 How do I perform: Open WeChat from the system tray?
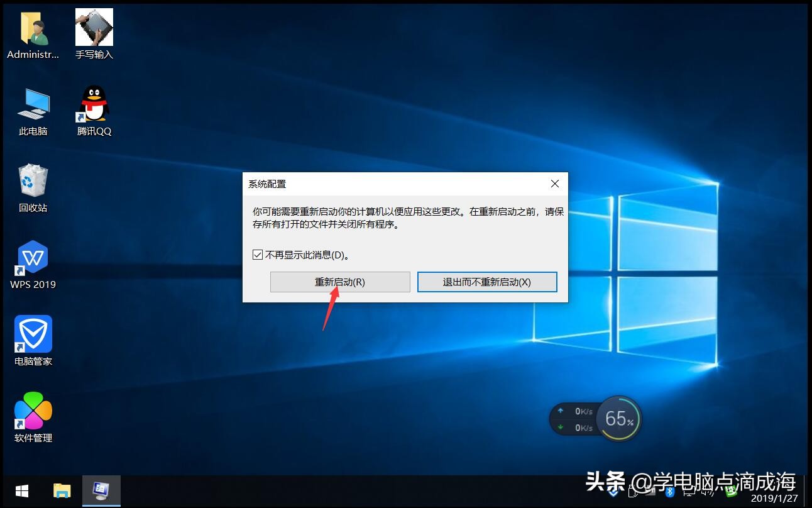click(x=730, y=493)
